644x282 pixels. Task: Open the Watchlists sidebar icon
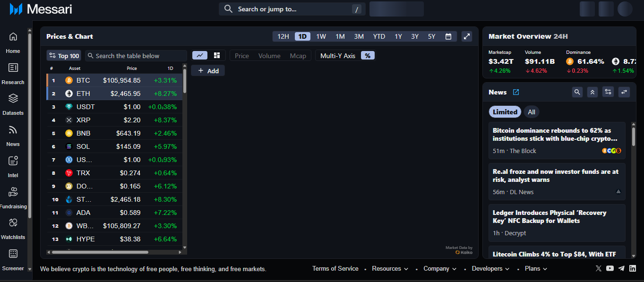(13, 222)
